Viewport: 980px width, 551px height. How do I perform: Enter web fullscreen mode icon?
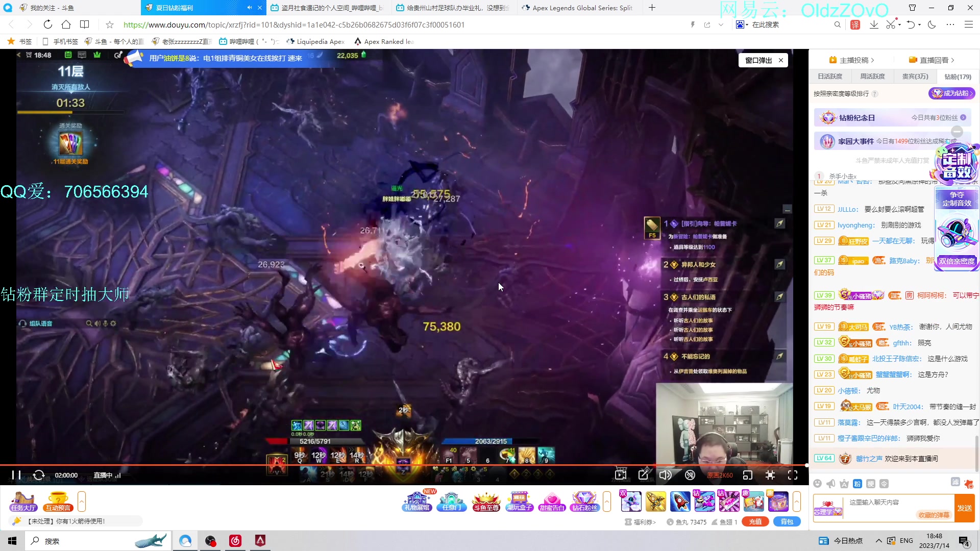pyautogui.click(x=770, y=475)
